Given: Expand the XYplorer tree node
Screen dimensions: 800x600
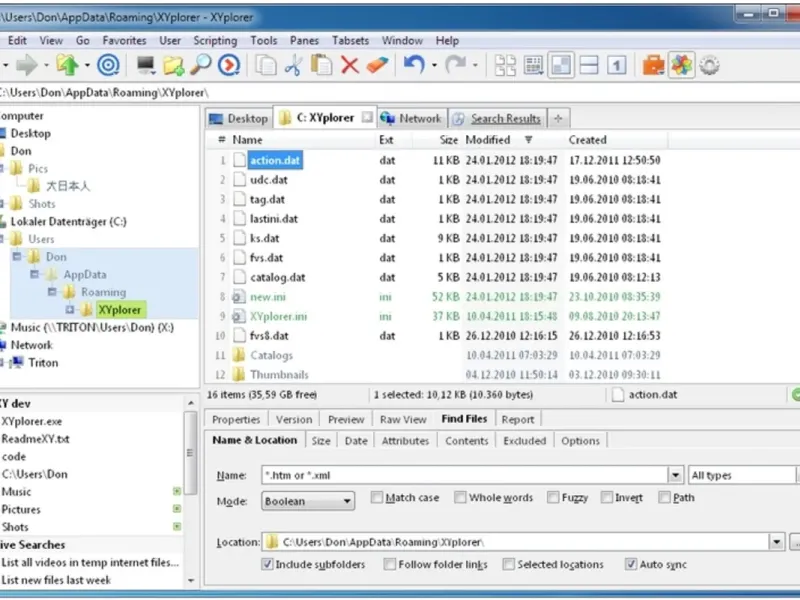Looking at the screenshot, I should (69, 310).
